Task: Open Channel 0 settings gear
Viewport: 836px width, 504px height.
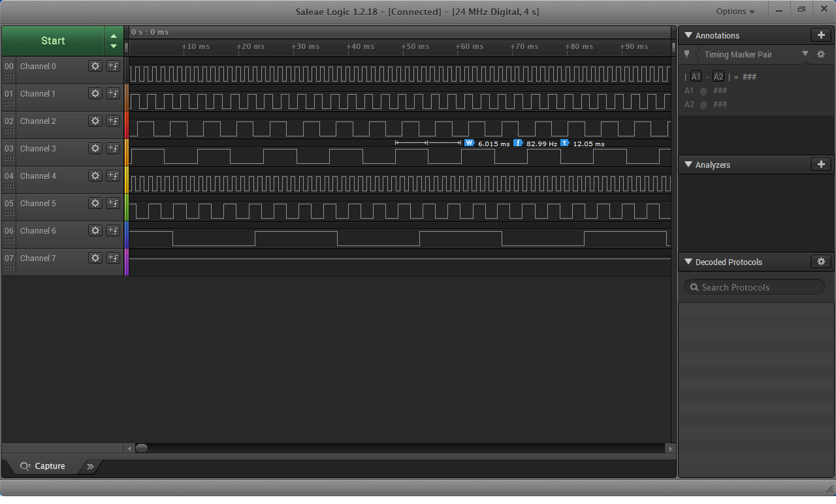Action: pyautogui.click(x=95, y=66)
